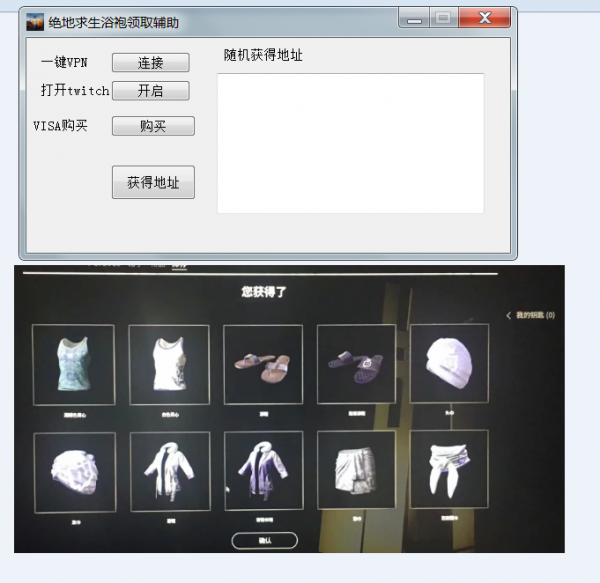Click the 购买 VISA purchase button

[153, 126]
